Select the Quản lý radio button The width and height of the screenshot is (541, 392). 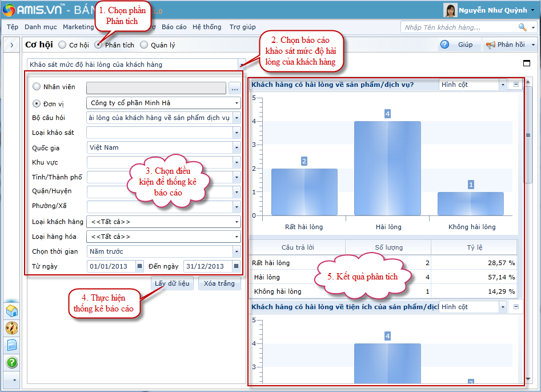144,45
